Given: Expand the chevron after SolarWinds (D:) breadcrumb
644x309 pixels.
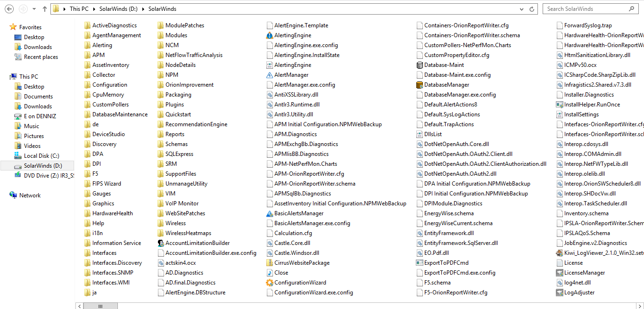Looking at the screenshot, I should pyautogui.click(x=144, y=9).
